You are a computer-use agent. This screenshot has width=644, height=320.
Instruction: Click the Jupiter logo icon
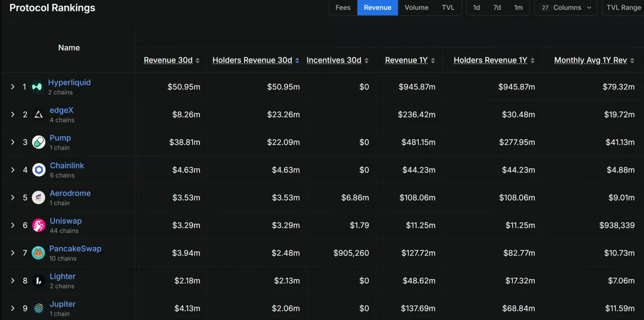click(38, 308)
